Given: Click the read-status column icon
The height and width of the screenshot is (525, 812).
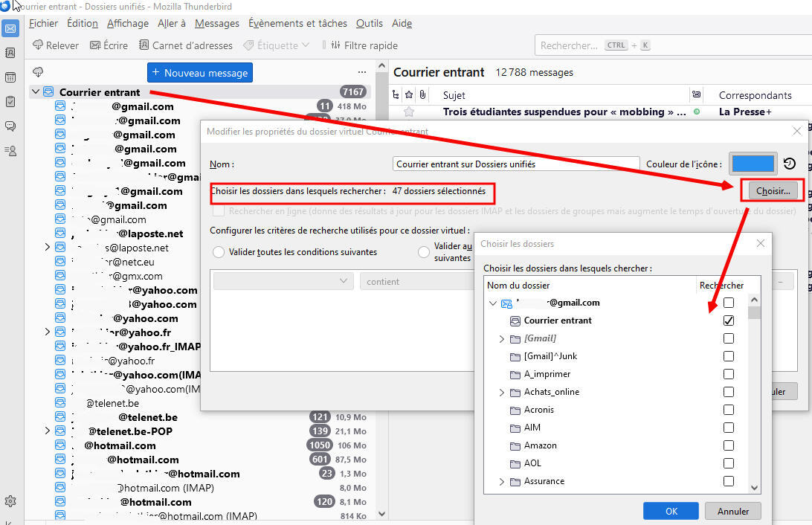Looking at the screenshot, I should (x=697, y=94).
